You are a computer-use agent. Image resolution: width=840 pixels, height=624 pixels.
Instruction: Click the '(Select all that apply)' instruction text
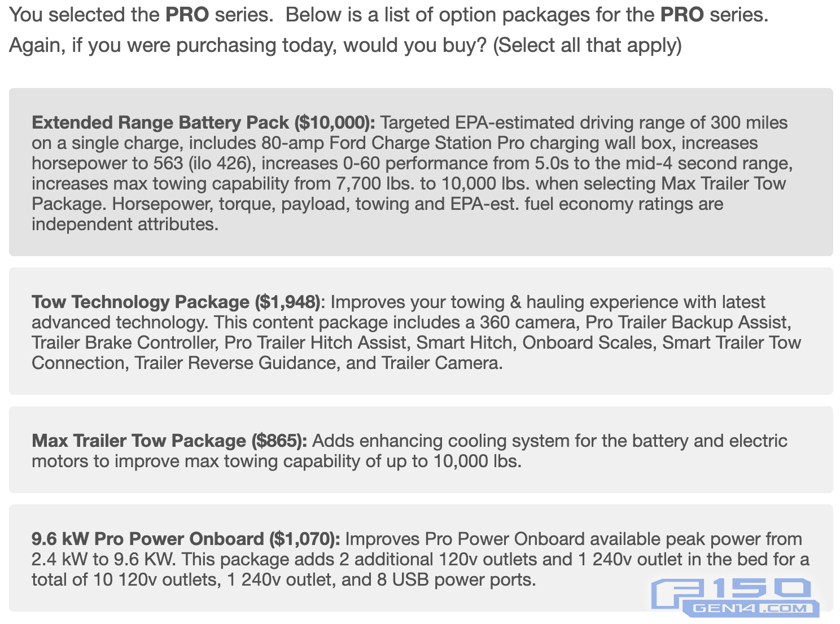coord(587,45)
